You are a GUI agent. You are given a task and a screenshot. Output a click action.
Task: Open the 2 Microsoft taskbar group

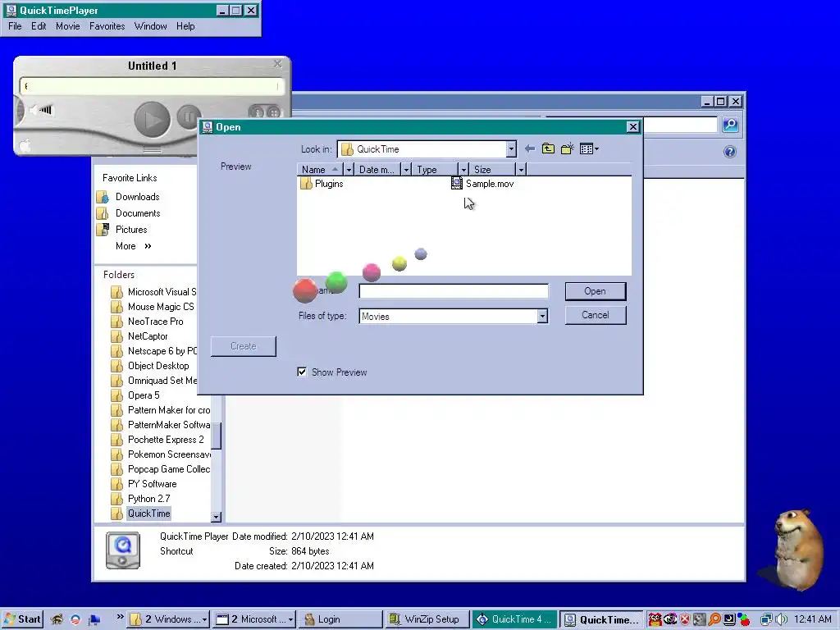(254, 619)
